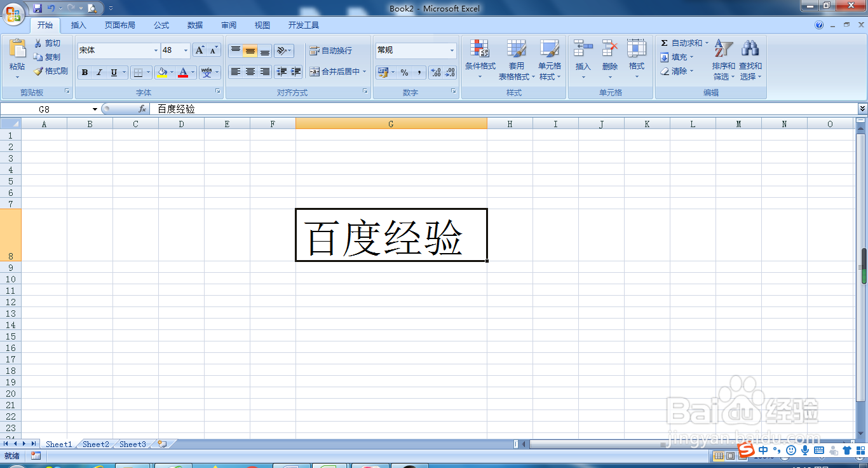
Task: Open the font size 48 dropdown
Action: tap(186, 50)
